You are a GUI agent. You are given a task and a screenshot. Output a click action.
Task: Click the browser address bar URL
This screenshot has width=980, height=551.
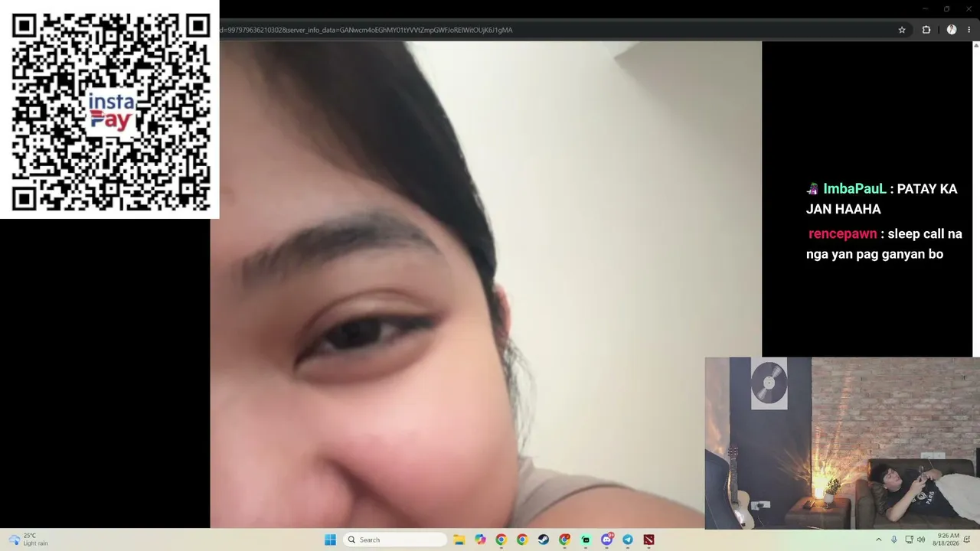pos(366,30)
